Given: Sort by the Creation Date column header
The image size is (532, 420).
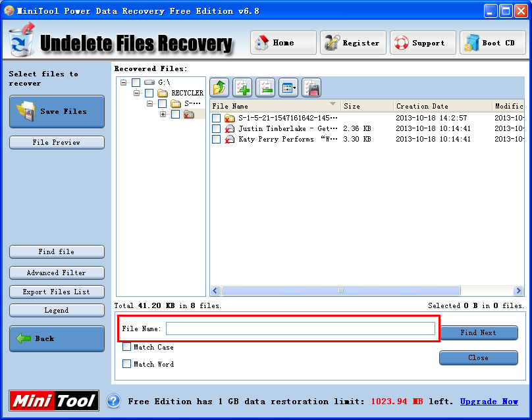Looking at the screenshot, I should 442,106.
